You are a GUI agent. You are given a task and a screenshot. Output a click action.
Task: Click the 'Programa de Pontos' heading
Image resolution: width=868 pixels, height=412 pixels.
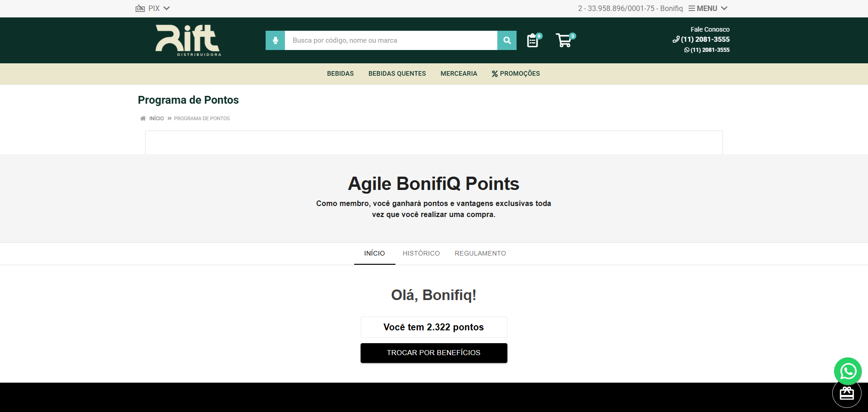click(188, 100)
